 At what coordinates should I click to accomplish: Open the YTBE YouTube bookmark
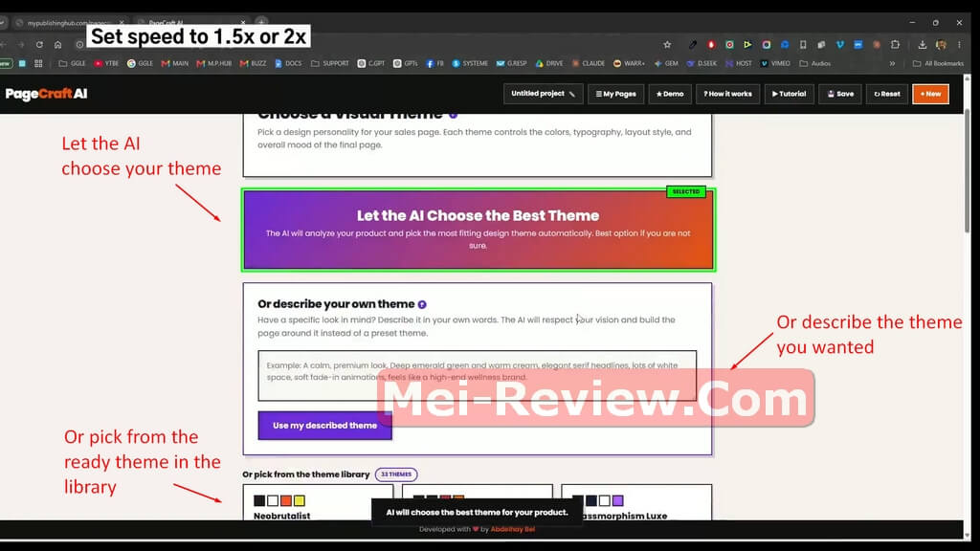pyautogui.click(x=106, y=63)
